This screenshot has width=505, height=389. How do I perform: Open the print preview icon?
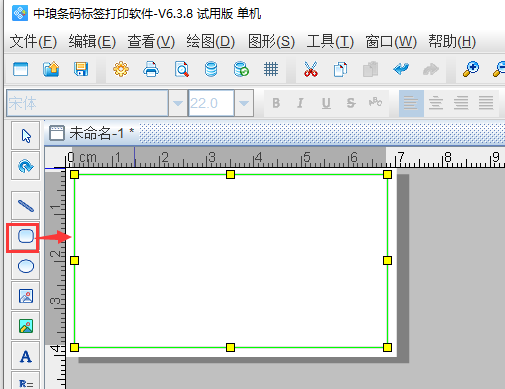tap(182, 69)
